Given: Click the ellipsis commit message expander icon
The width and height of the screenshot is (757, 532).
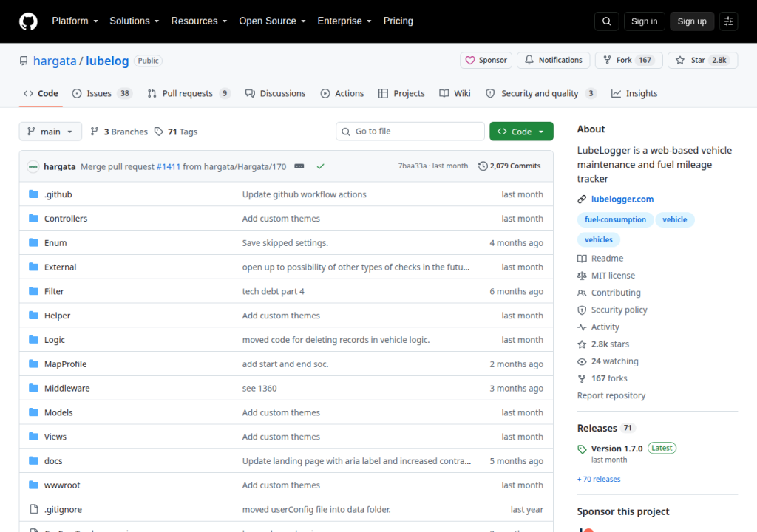Looking at the screenshot, I should (x=299, y=166).
